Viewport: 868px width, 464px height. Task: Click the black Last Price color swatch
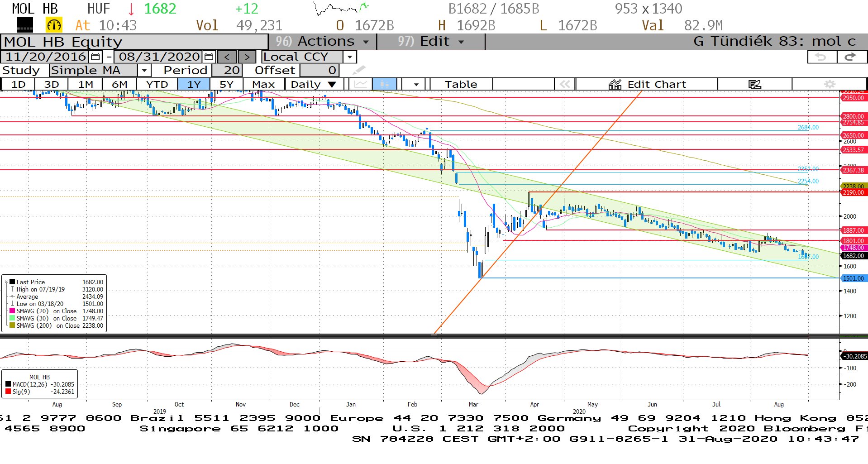[x=13, y=282]
